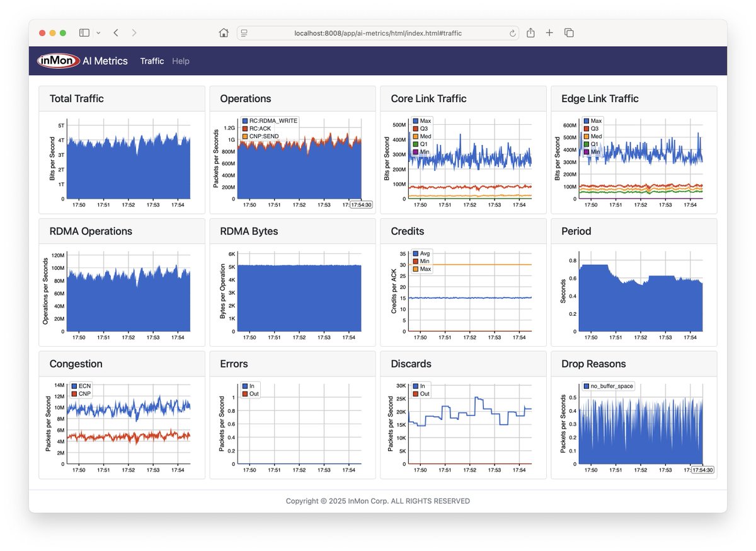Click the 17:54:30 marker in Operations chart
This screenshot has height=551, width=756.
point(361,204)
